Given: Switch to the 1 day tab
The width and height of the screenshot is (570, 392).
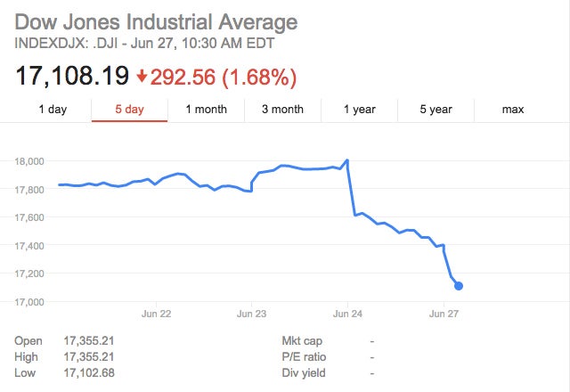Looking at the screenshot, I should 53,110.
